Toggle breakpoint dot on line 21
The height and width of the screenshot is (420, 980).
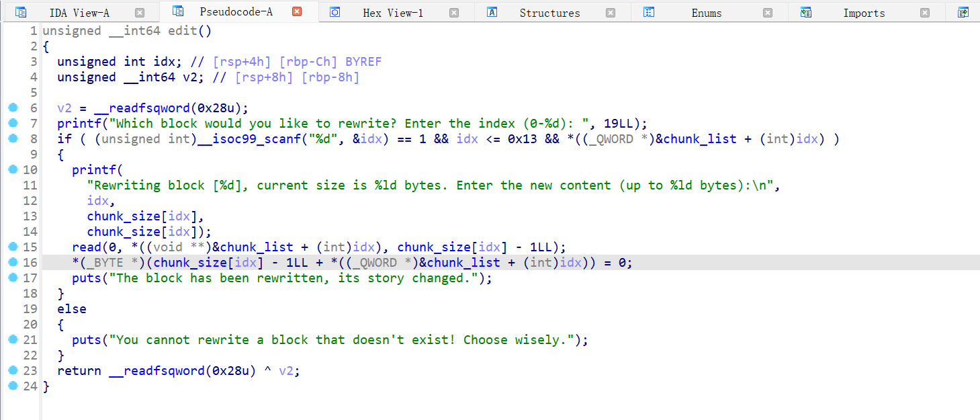12,339
